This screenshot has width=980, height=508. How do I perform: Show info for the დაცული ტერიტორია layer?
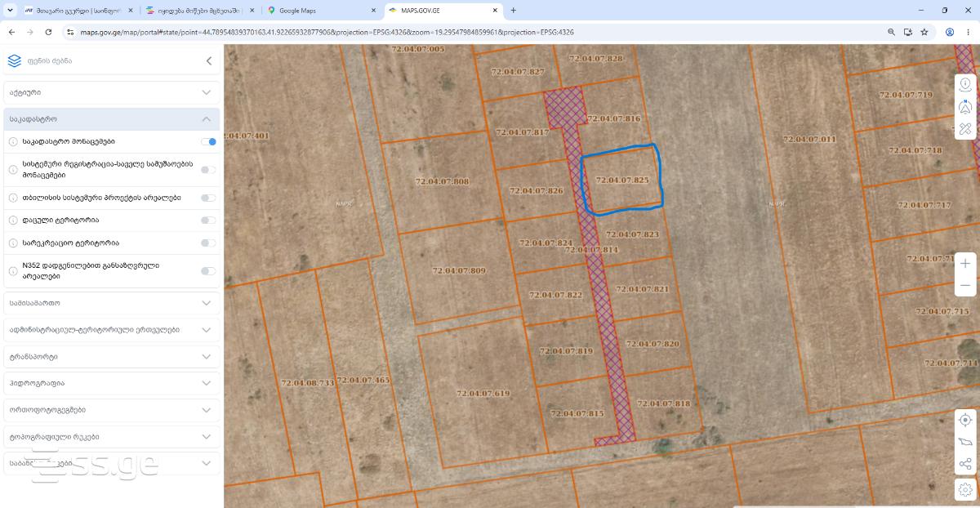13,221
